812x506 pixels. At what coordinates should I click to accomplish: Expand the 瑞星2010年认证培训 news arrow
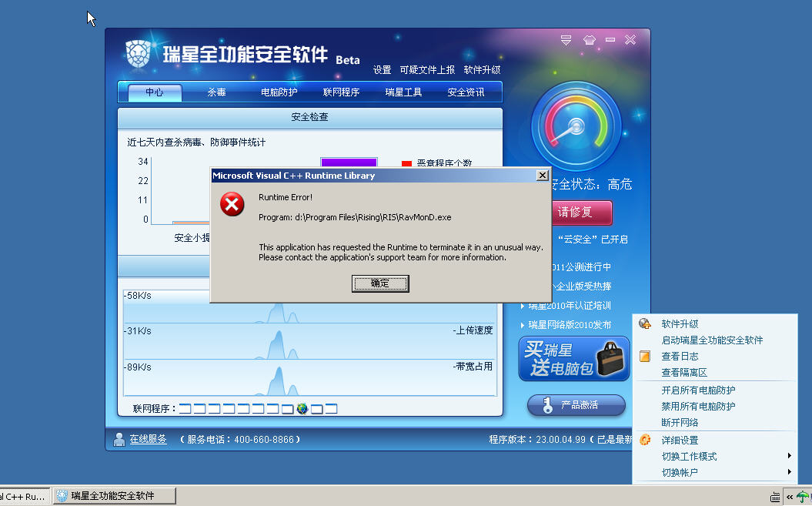[x=522, y=306]
